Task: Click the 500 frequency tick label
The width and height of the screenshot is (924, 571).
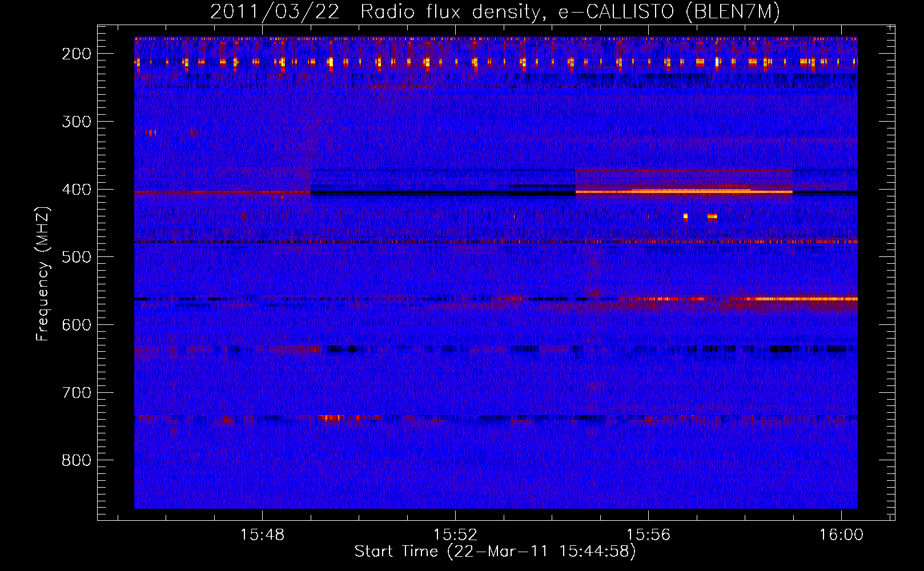Action: 77,257
